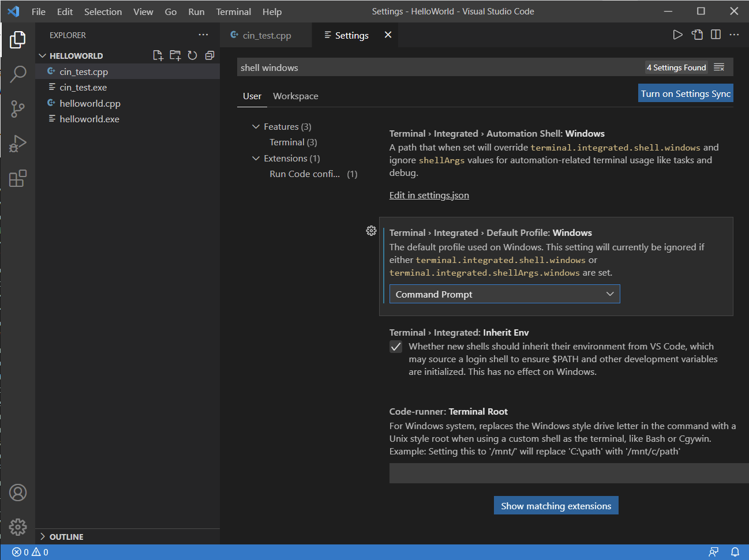749x560 pixels.
Task: Click Automation Shell: Windows setting title
Action: click(x=497, y=133)
